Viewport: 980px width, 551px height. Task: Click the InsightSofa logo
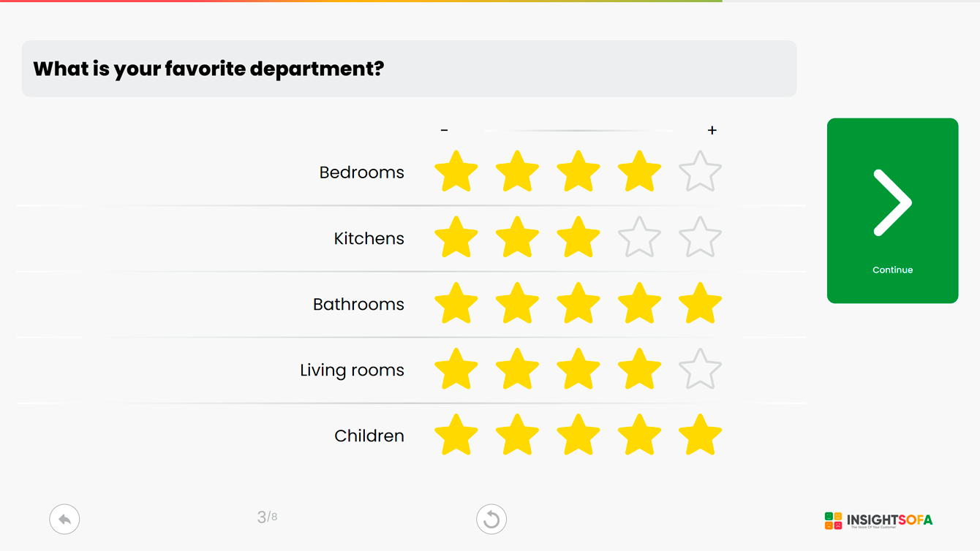[x=878, y=520]
